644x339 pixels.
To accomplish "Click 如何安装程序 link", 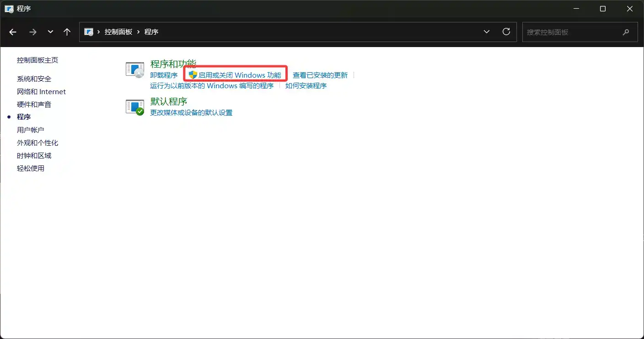I will (x=306, y=86).
